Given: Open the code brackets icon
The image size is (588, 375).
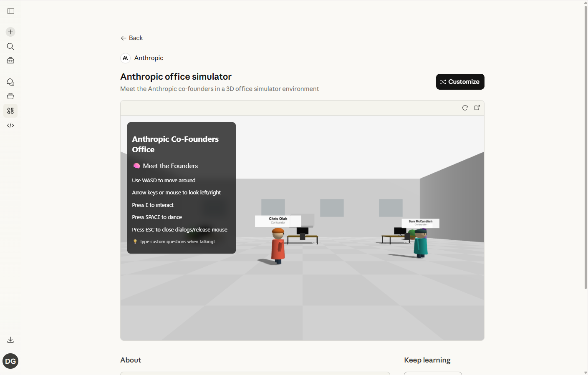Looking at the screenshot, I should click(10, 125).
